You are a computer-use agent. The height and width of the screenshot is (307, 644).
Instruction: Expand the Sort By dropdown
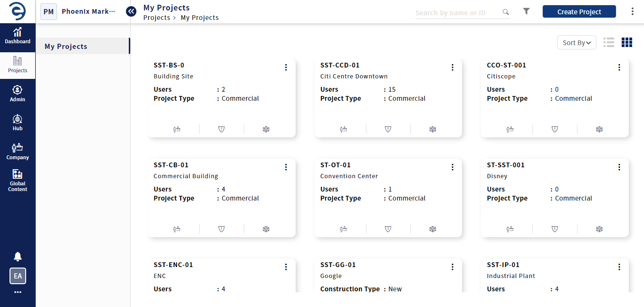[x=577, y=43]
